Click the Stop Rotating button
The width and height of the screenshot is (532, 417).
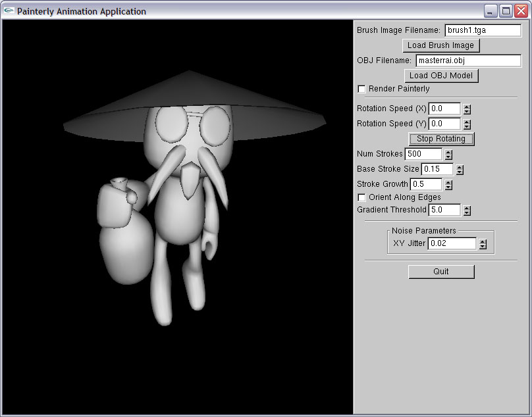[440, 139]
